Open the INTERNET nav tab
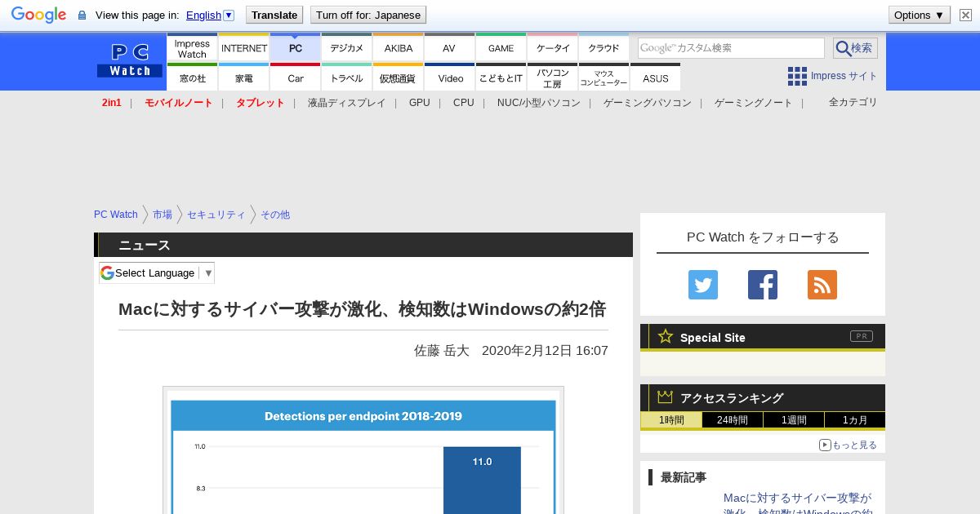This screenshot has height=514, width=980. pos(244,48)
